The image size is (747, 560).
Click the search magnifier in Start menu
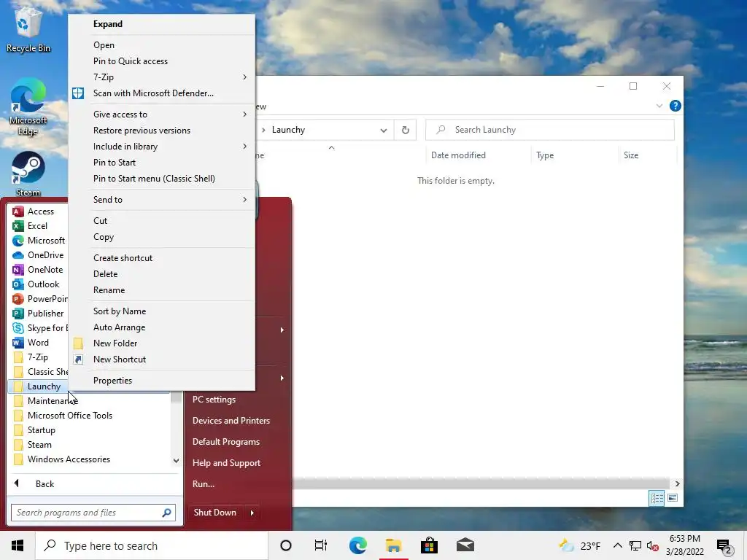(x=167, y=513)
